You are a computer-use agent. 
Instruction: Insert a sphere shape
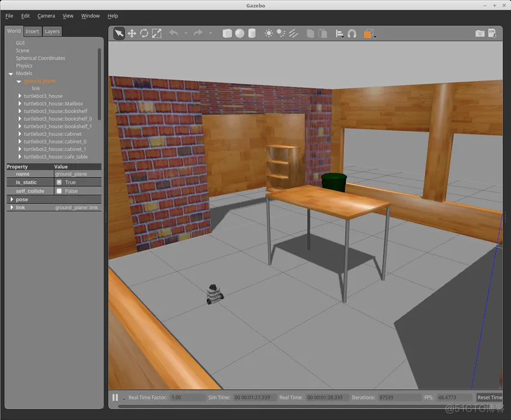(239, 33)
